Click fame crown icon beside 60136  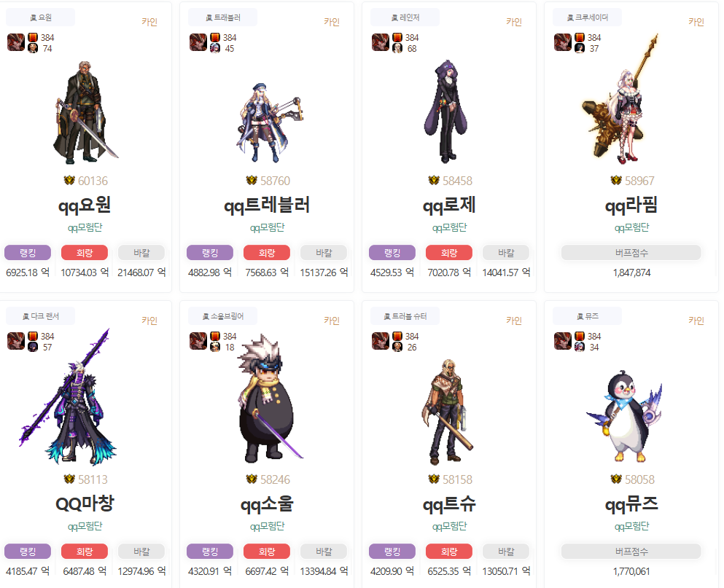click(x=69, y=181)
